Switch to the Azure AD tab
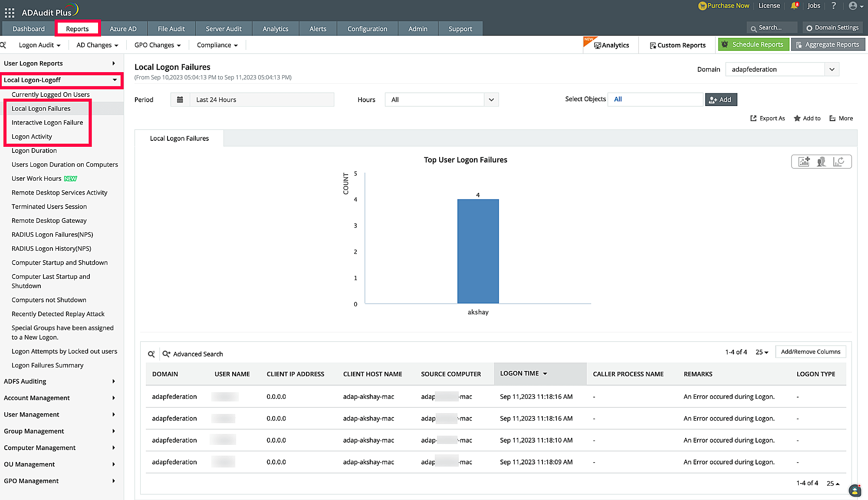This screenshot has height=500, width=868. (x=124, y=28)
